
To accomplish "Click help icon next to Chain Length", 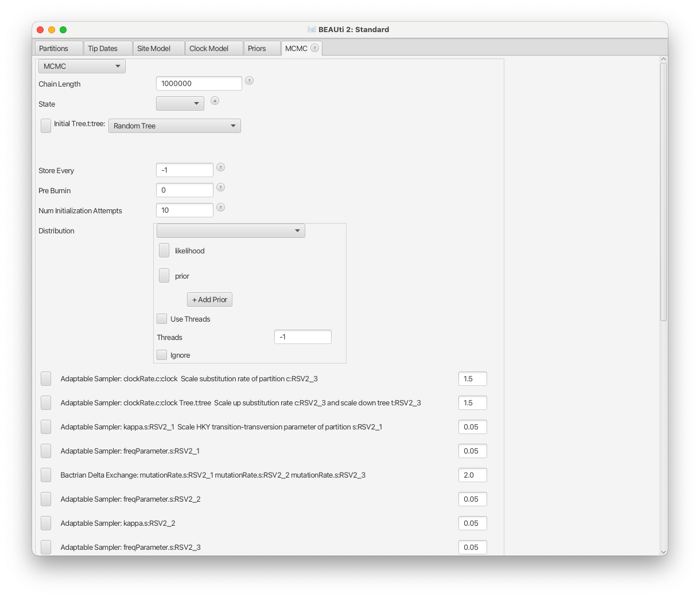I will click(x=249, y=81).
